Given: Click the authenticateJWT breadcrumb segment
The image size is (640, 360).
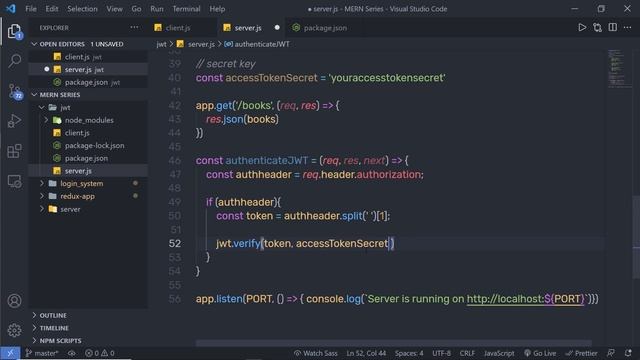Looking at the screenshot, I should [x=257, y=44].
